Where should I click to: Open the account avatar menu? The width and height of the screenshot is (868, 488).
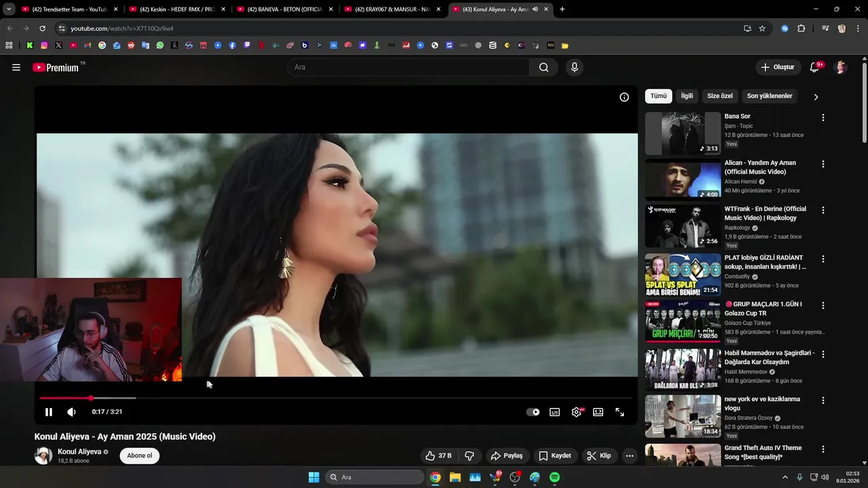[x=841, y=67]
